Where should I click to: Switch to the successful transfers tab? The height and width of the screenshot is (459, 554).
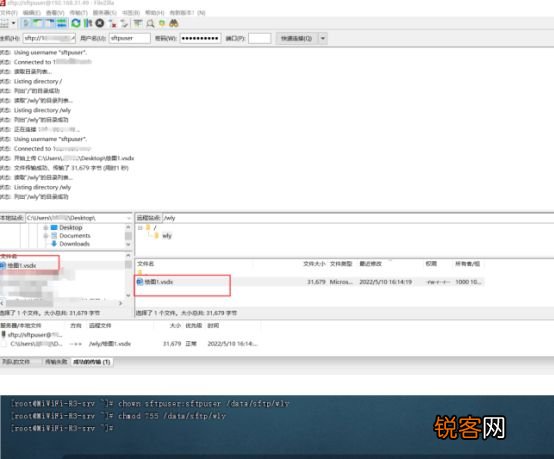[x=92, y=362]
